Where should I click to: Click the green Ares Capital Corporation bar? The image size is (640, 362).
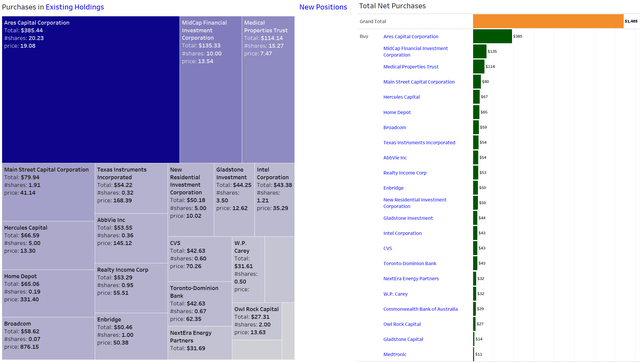(x=493, y=36)
